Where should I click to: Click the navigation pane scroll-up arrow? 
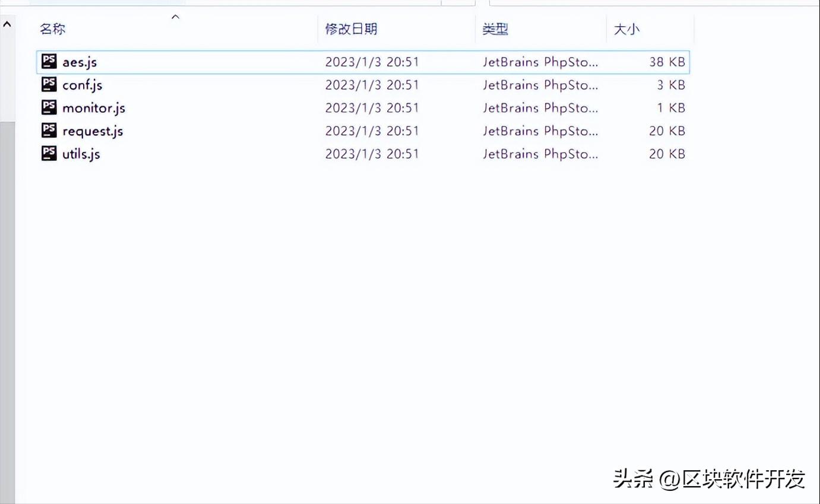click(7, 24)
